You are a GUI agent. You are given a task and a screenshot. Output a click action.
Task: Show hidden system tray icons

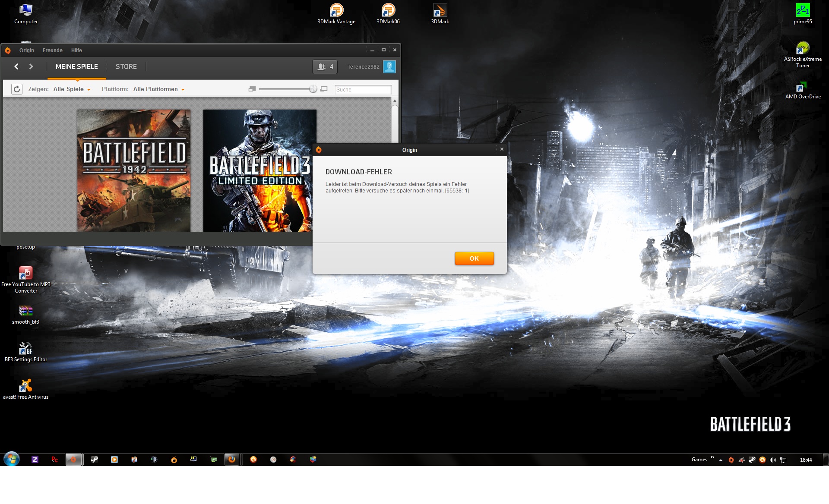click(721, 460)
